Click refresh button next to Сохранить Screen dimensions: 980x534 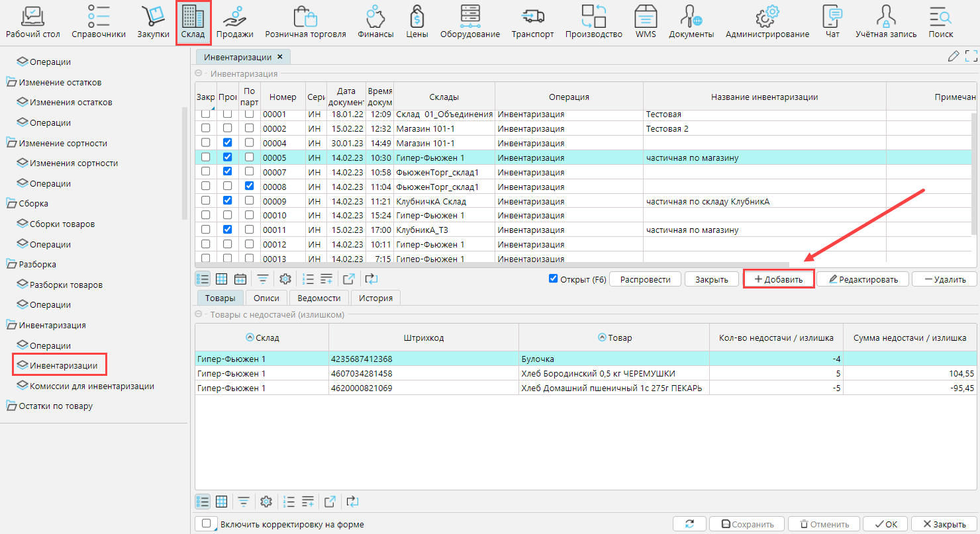690,524
